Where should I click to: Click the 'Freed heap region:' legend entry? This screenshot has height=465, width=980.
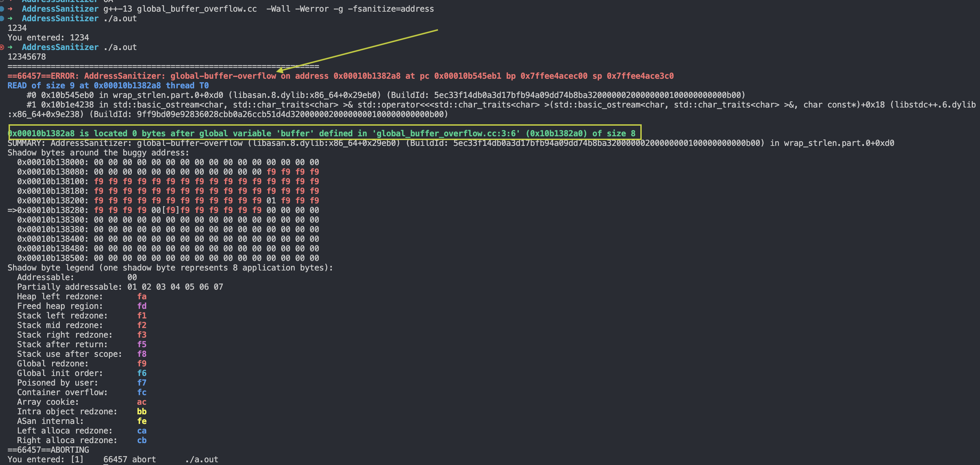coord(82,306)
